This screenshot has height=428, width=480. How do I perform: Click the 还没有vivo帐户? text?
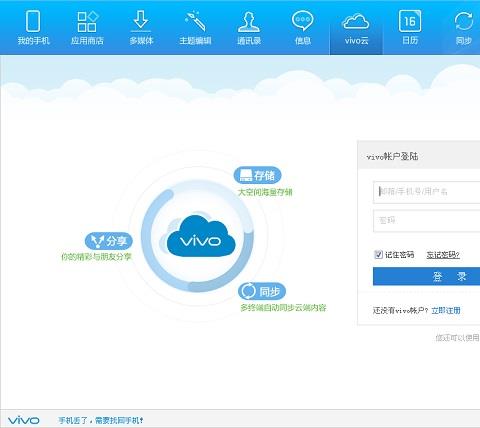click(x=400, y=310)
